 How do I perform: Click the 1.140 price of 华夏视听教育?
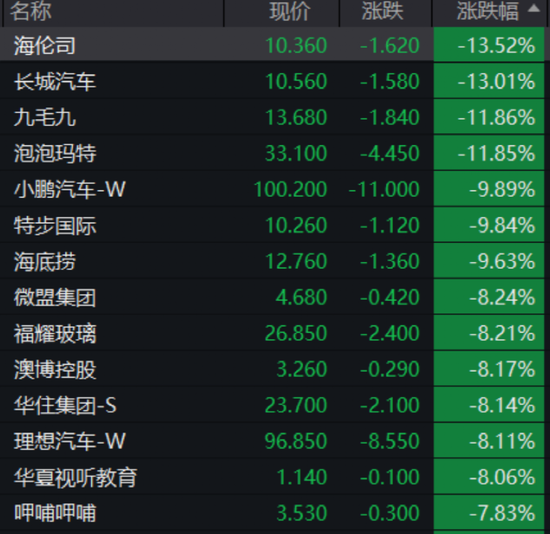point(301,477)
